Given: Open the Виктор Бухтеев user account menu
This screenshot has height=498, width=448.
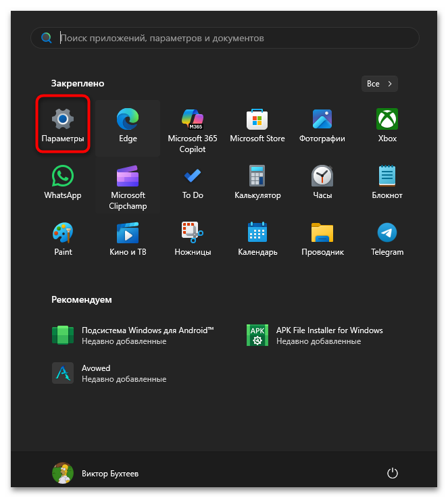Looking at the screenshot, I should click(x=95, y=473).
